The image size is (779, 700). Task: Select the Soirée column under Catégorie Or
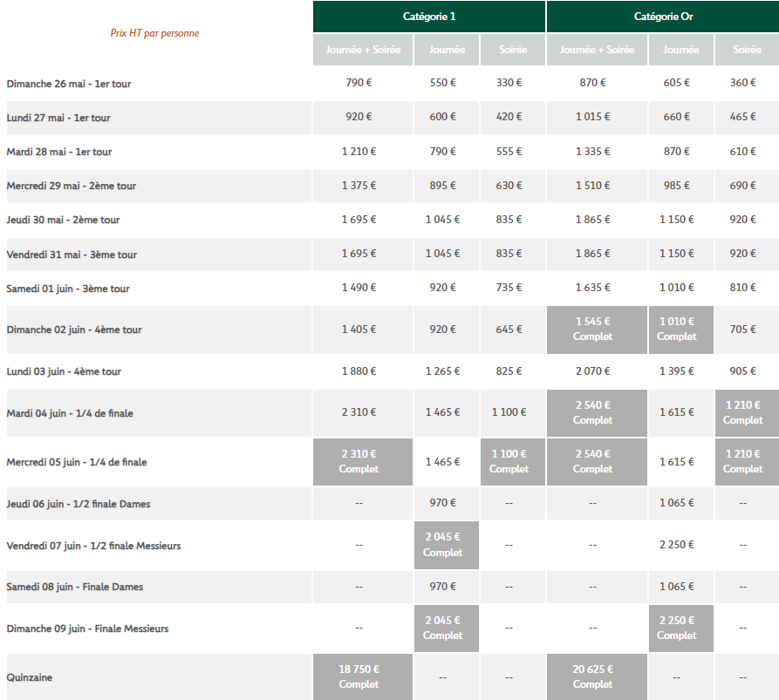coord(747,50)
